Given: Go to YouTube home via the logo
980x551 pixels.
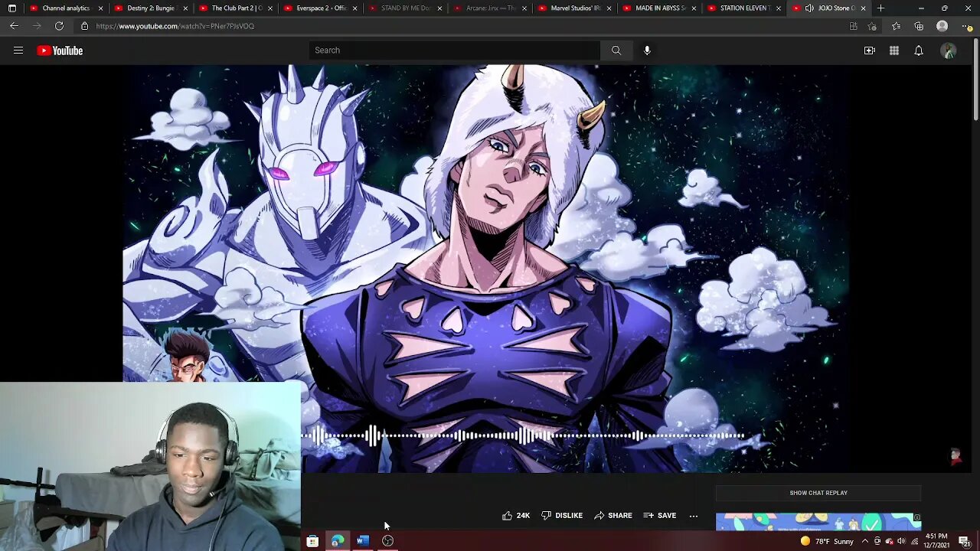Looking at the screenshot, I should (60, 51).
